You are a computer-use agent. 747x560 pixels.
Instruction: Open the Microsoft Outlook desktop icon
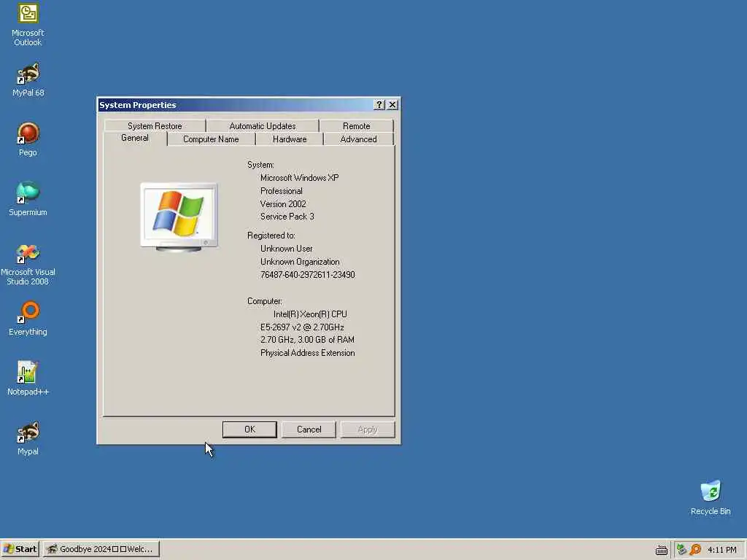[28, 24]
